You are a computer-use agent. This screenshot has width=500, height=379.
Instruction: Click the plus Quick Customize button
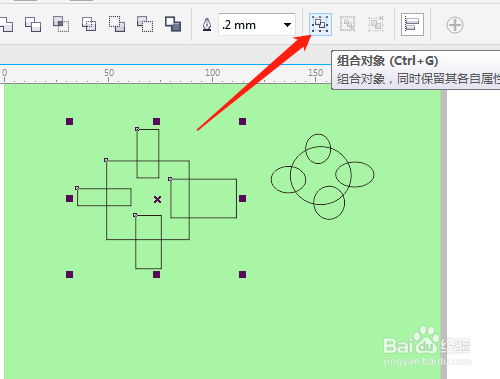(x=455, y=25)
